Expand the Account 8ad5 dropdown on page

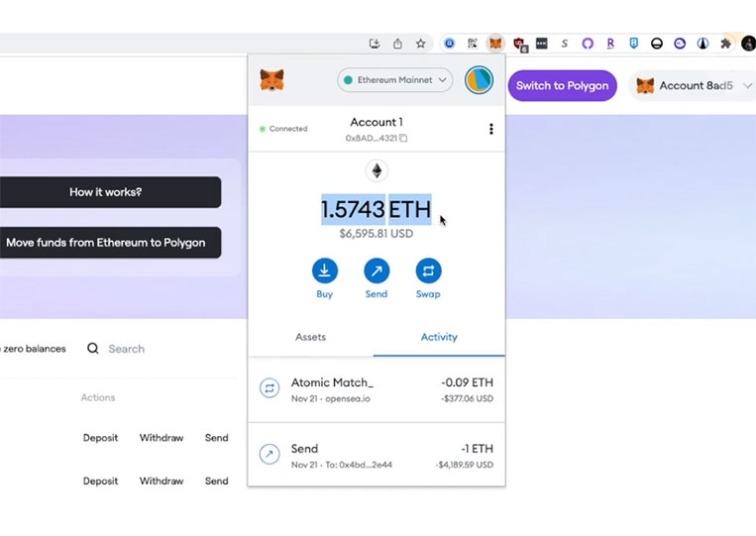[694, 86]
